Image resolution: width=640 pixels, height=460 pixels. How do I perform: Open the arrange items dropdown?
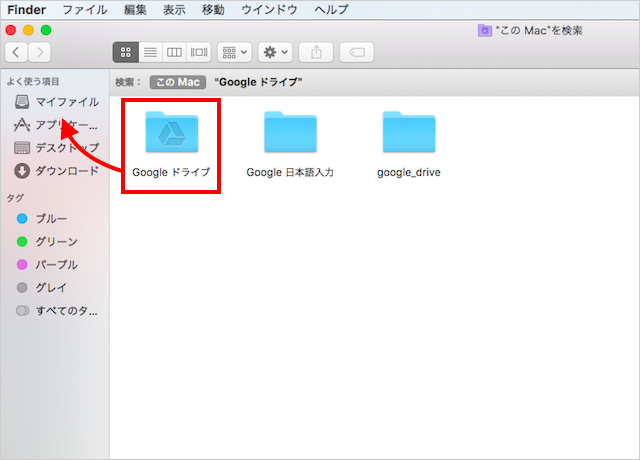tap(234, 52)
